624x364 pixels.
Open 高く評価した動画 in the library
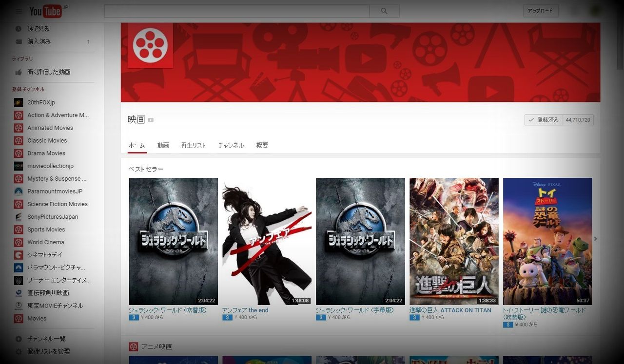click(49, 72)
